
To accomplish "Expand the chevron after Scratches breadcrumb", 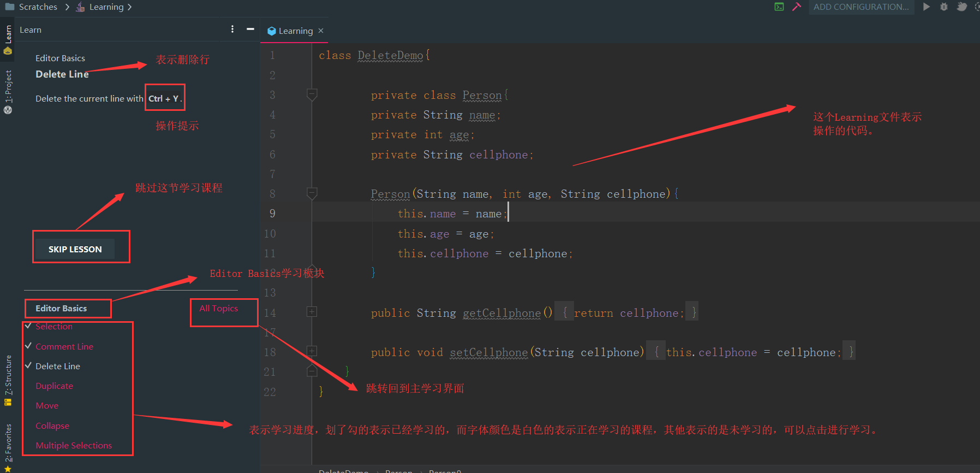I will click(x=67, y=7).
